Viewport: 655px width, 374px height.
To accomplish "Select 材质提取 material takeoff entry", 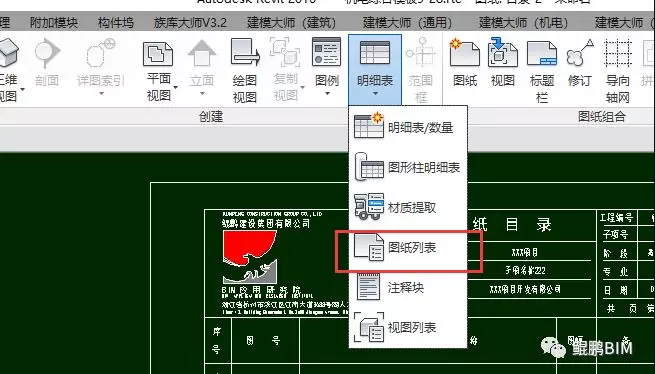I will click(x=408, y=207).
